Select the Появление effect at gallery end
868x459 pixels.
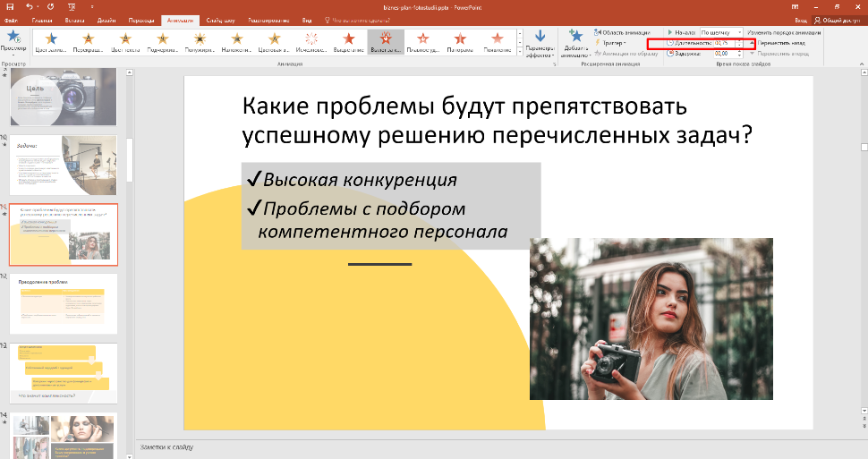click(x=498, y=41)
